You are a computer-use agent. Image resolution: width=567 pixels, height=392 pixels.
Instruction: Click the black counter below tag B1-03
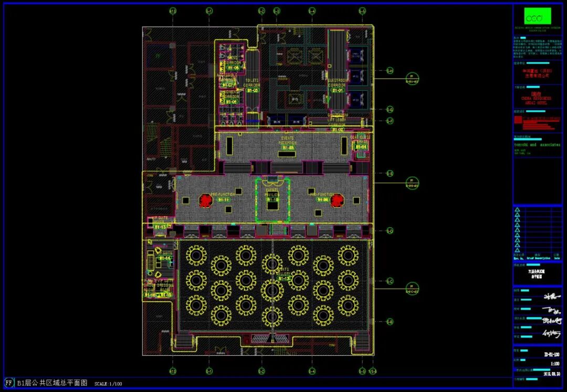tap(287, 154)
